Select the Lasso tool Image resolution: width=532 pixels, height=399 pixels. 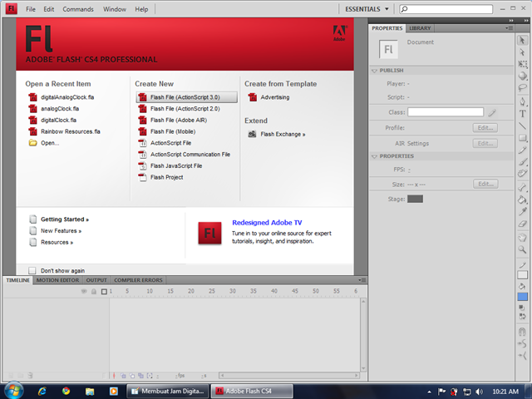[x=522, y=86]
